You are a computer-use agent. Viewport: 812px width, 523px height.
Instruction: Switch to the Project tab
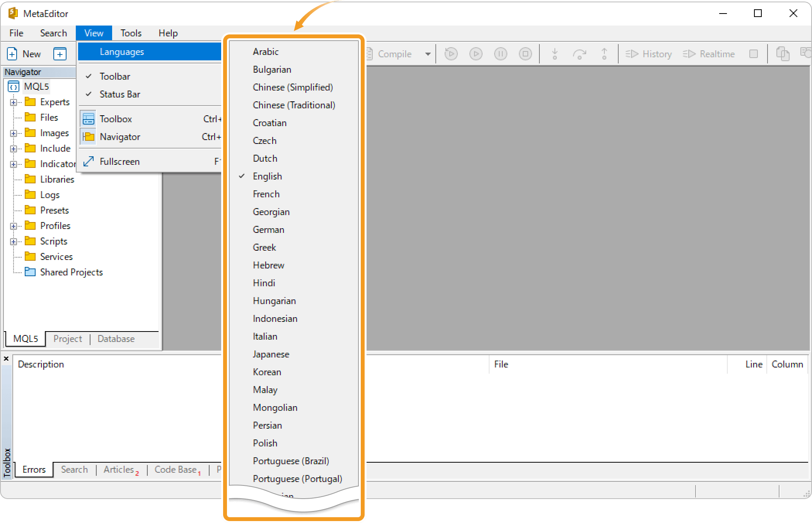(67, 338)
